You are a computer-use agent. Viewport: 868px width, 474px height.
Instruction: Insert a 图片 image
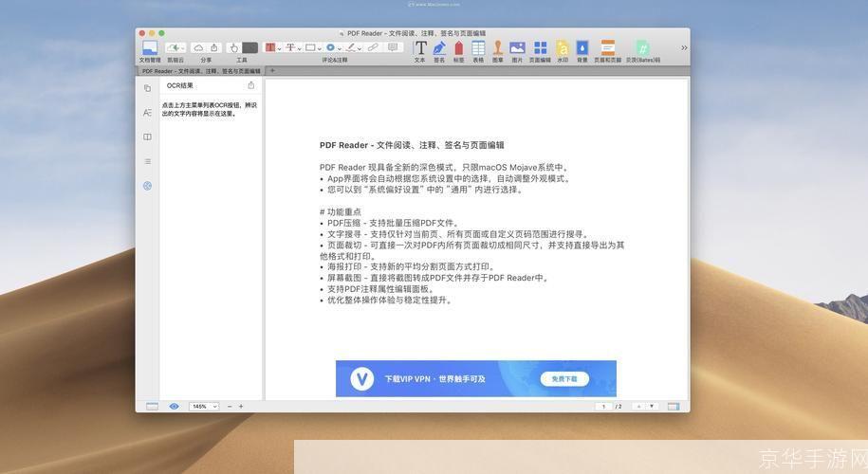[518, 50]
